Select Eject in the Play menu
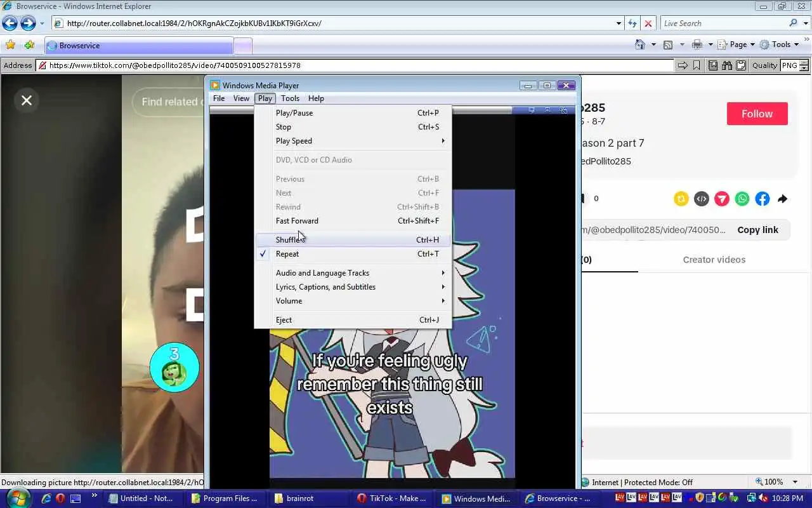The width and height of the screenshot is (812, 508). click(x=353, y=320)
